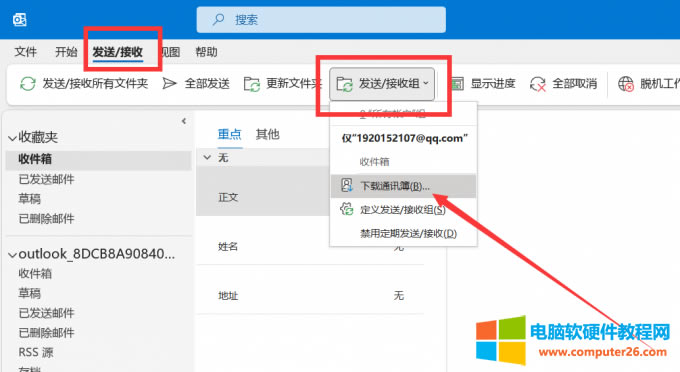Click the 全部取消 cancel icon
Viewport: 680px width, 372px height.
pyautogui.click(x=538, y=84)
